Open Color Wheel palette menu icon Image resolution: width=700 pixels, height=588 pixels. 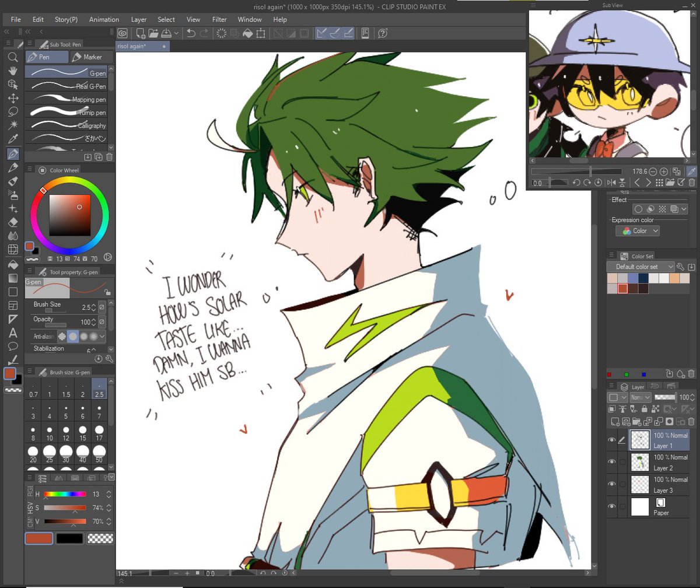click(30, 170)
